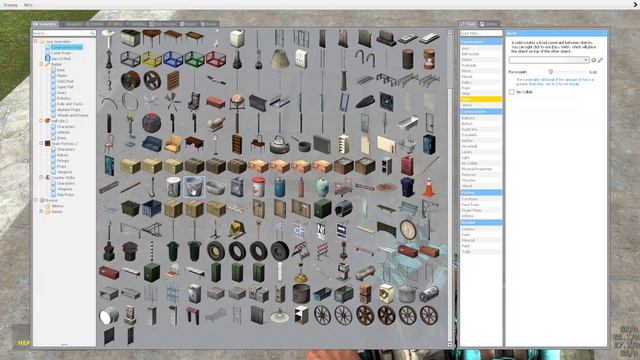Spawn the blue recycling bin prop

407,187
